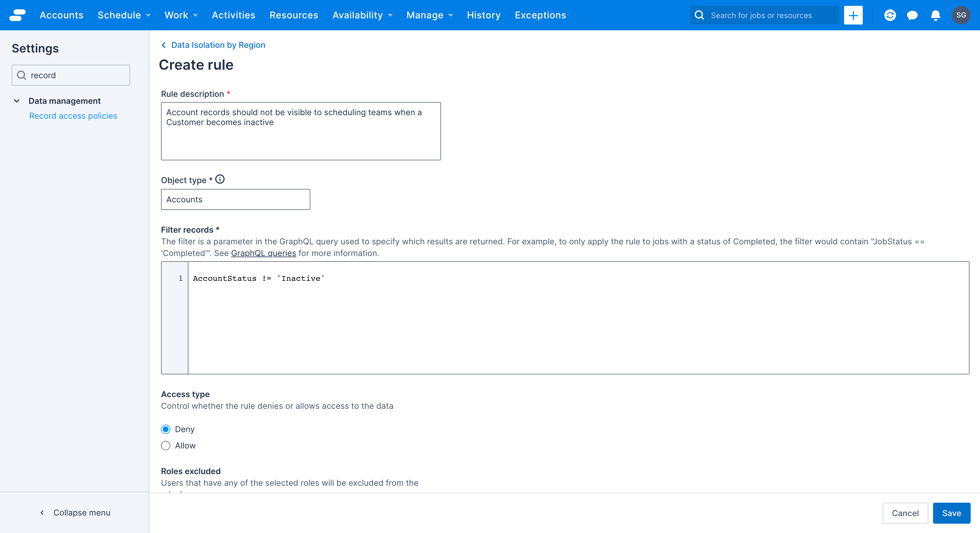Viewport: 980px width, 533px height.
Task: Select the Allow radio button
Action: click(x=165, y=446)
